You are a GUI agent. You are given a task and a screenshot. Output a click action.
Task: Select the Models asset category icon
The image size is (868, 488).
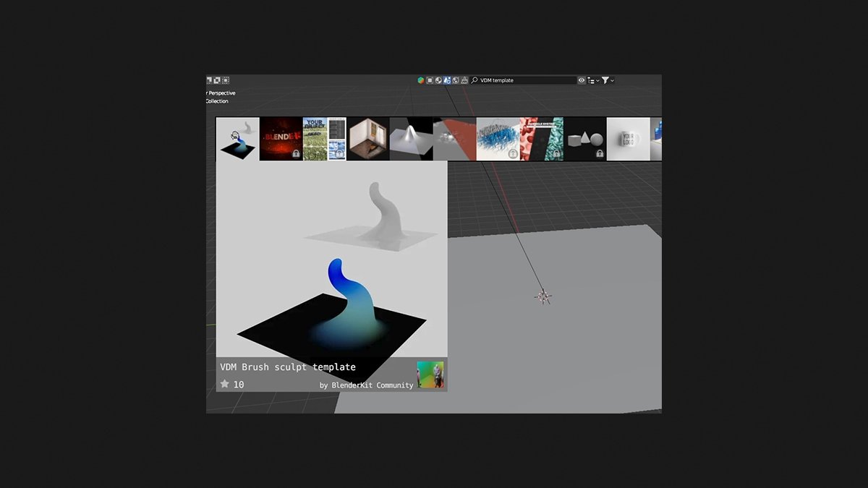click(x=430, y=80)
